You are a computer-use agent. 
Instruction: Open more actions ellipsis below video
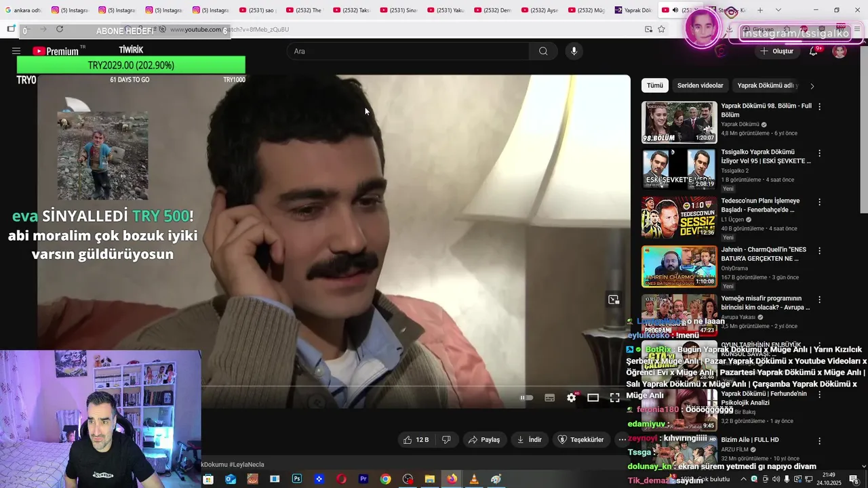622,440
